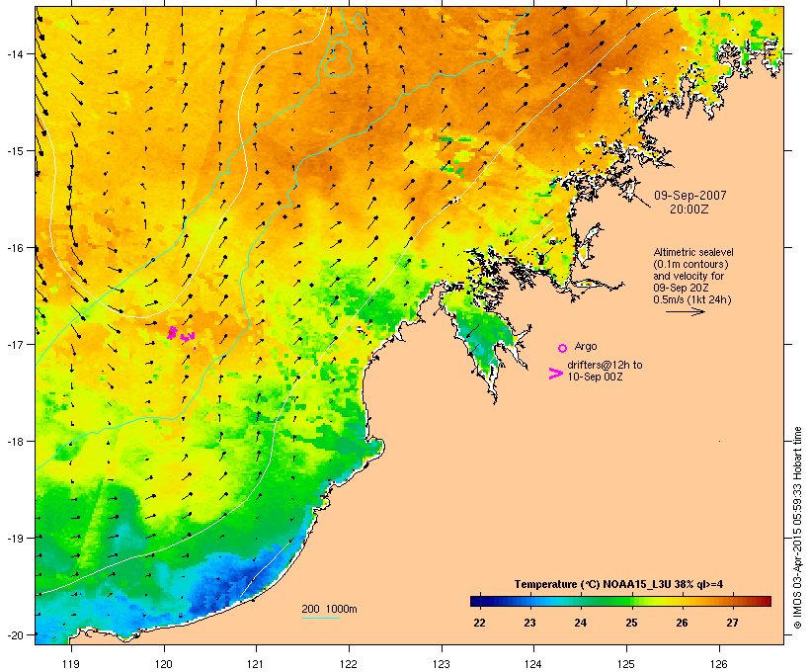Image resolution: width=810 pixels, height=672 pixels.
Task: Click the latitude axis label -17
Action: (x=14, y=344)
